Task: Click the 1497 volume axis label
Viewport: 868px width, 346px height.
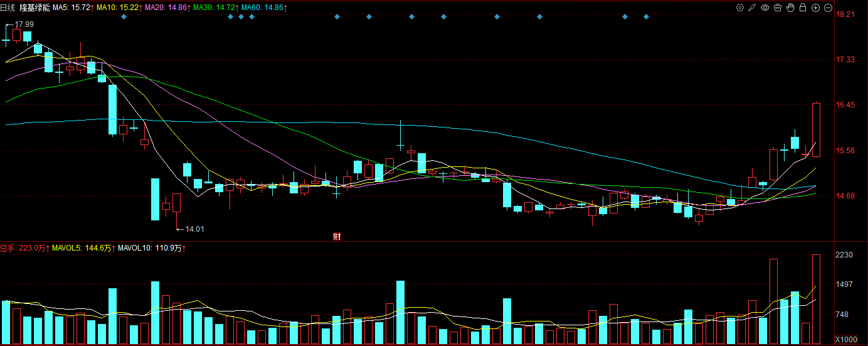Action: click(844, 284)
